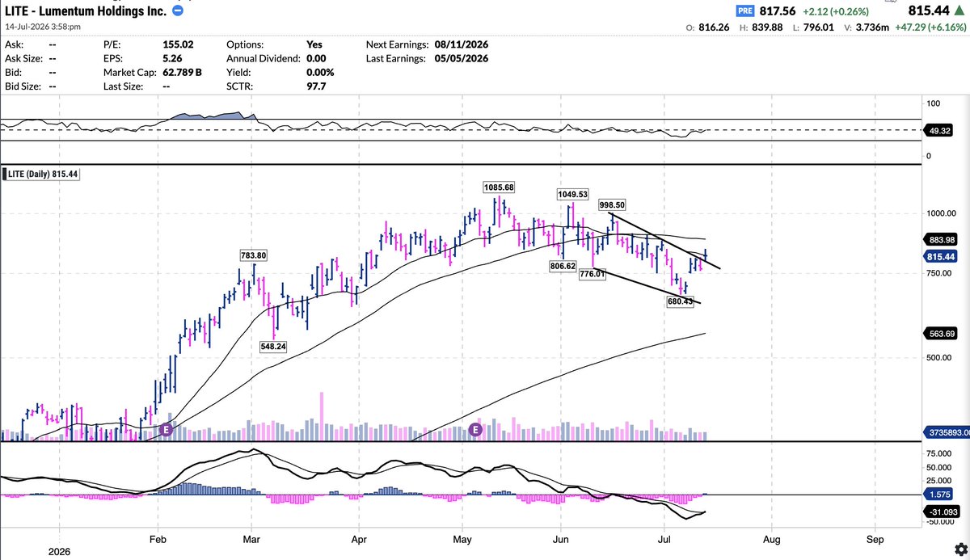970x560 pixels.
Task: Click the blue minus circle beside Lumentum title
Action: (178, 11)
